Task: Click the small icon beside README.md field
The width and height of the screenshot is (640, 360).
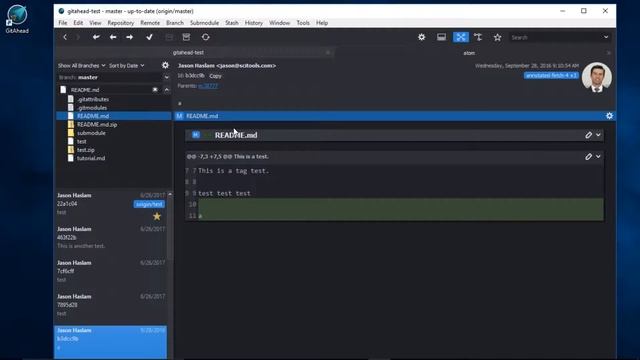Action: click(155, 90)
